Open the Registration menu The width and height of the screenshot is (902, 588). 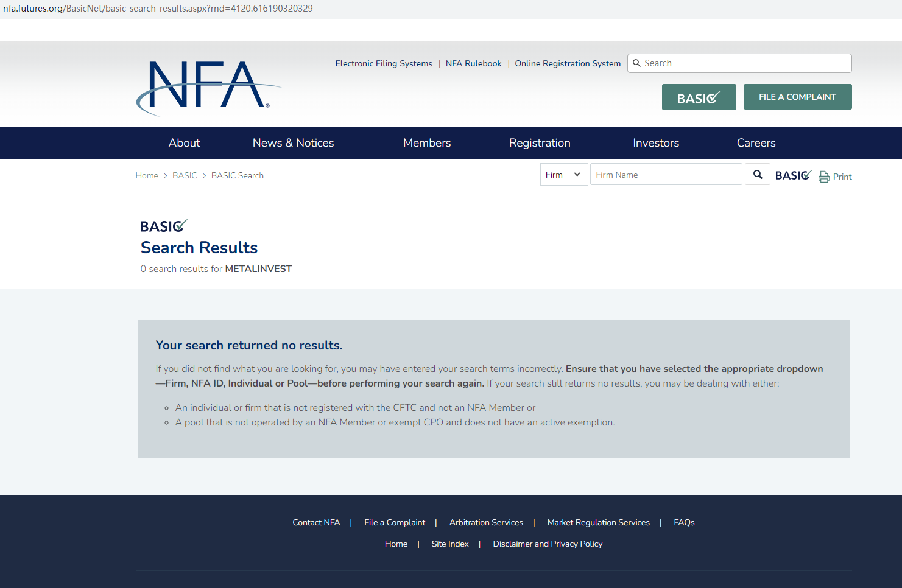(x=540, y=143)
